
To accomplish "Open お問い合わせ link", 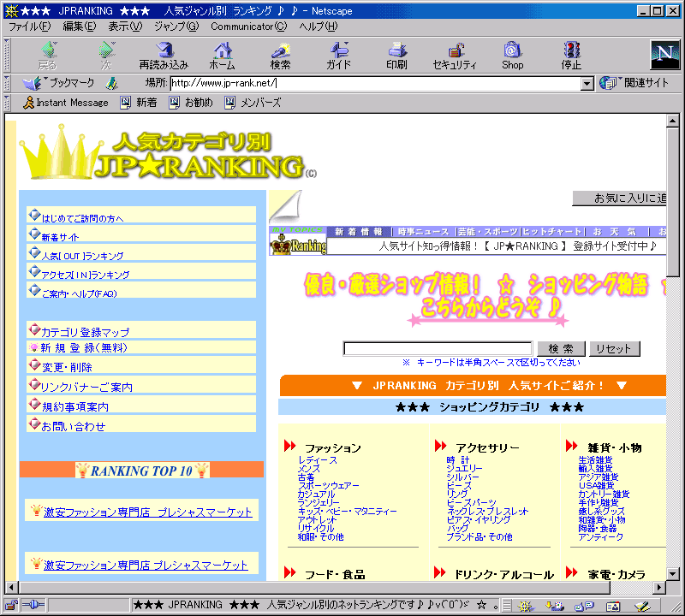I will point(74,426).
